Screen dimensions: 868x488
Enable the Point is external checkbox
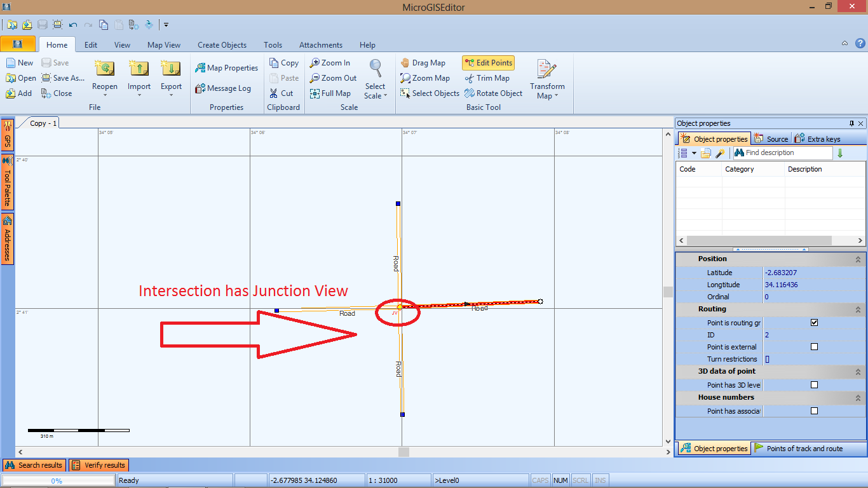coord(814,347)
